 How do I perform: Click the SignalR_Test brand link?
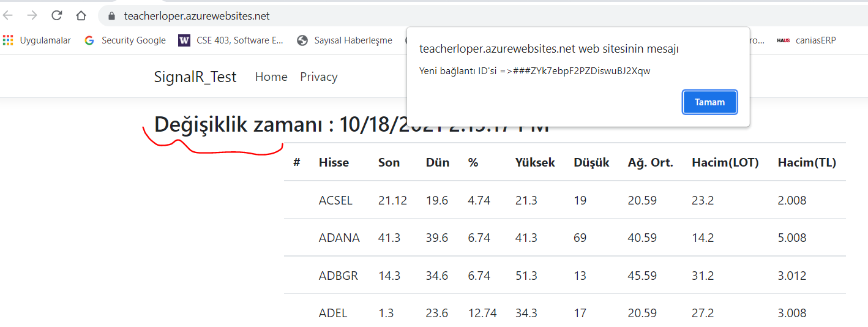pos(195,77)
